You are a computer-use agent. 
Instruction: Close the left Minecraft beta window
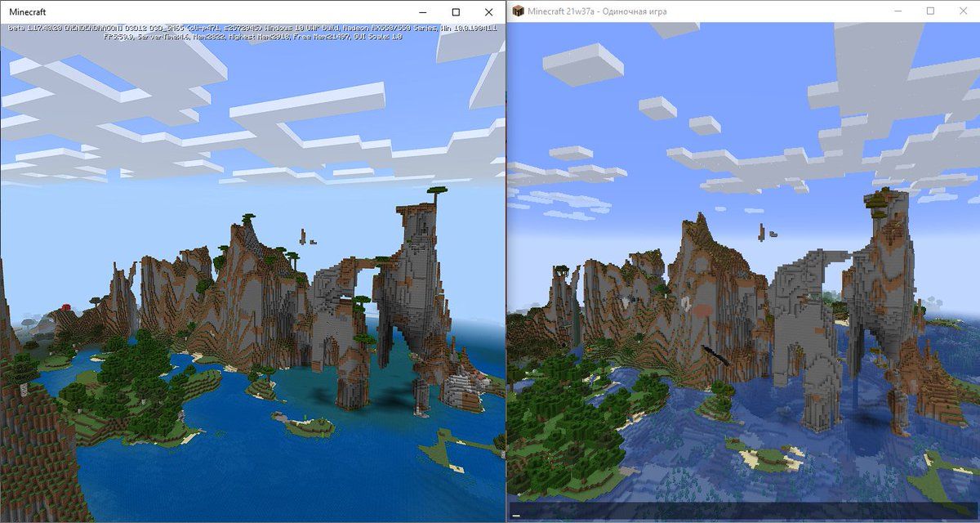point(488,12)
